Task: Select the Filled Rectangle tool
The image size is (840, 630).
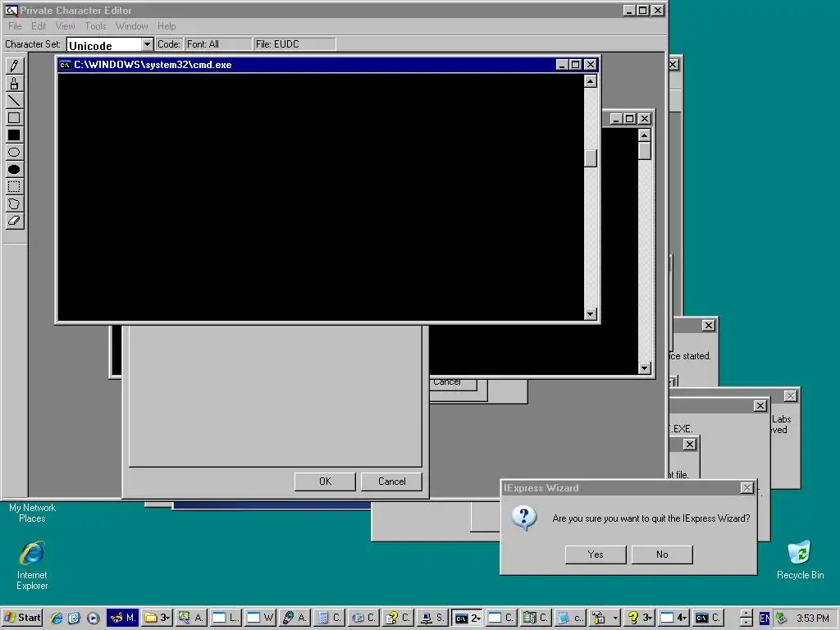Action: tap(14, 135)
